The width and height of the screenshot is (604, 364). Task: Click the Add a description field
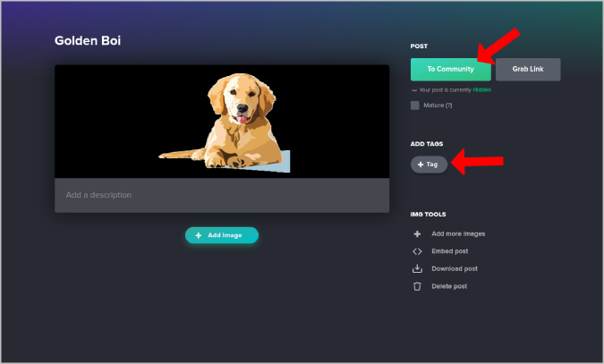point(222,195)
